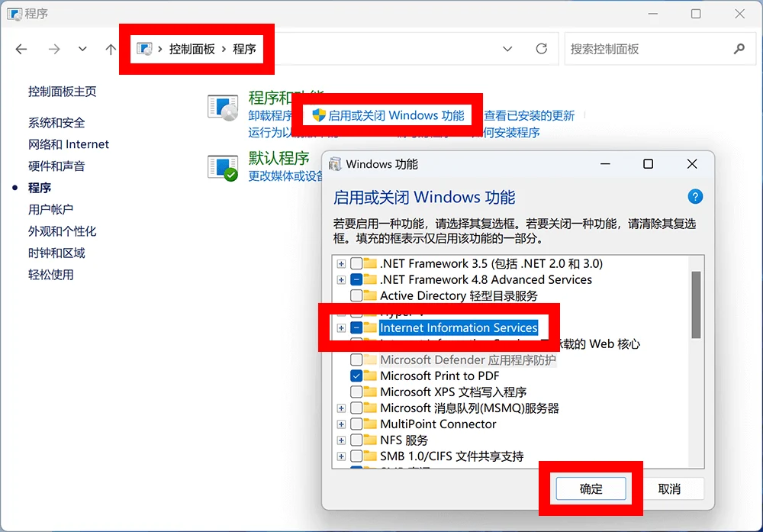
Task: Click the 取消 button
Action: (669, 488)
